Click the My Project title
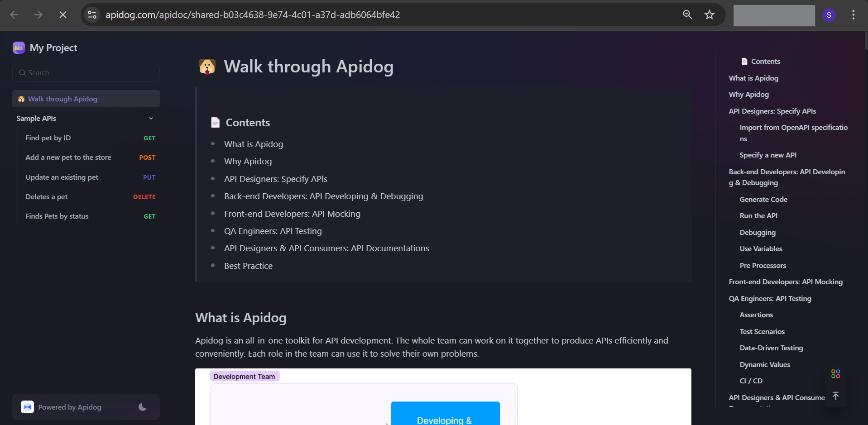 pyautogui.click(x=53, y=48)
